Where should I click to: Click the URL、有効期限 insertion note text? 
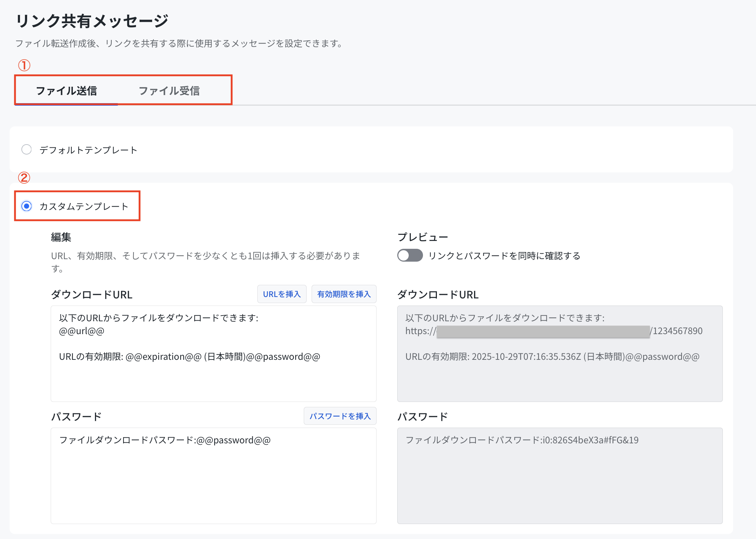(206, 262)
